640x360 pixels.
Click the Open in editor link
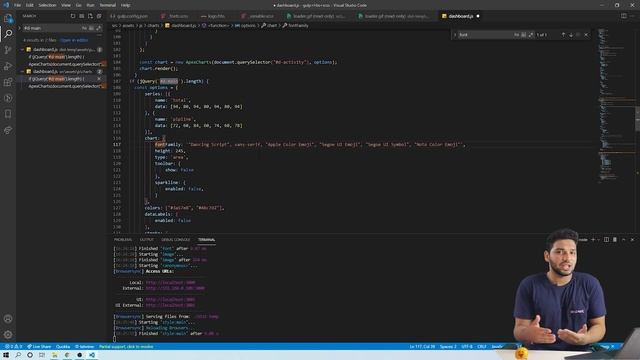[x=74, y=40]
